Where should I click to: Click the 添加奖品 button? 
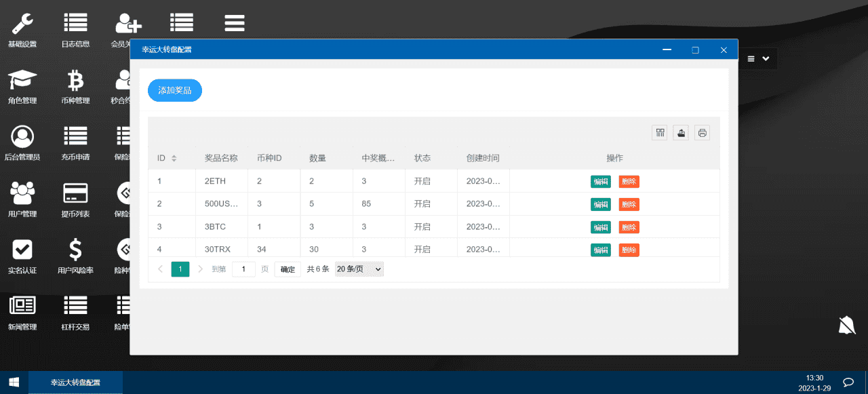[x=175, y=90]
